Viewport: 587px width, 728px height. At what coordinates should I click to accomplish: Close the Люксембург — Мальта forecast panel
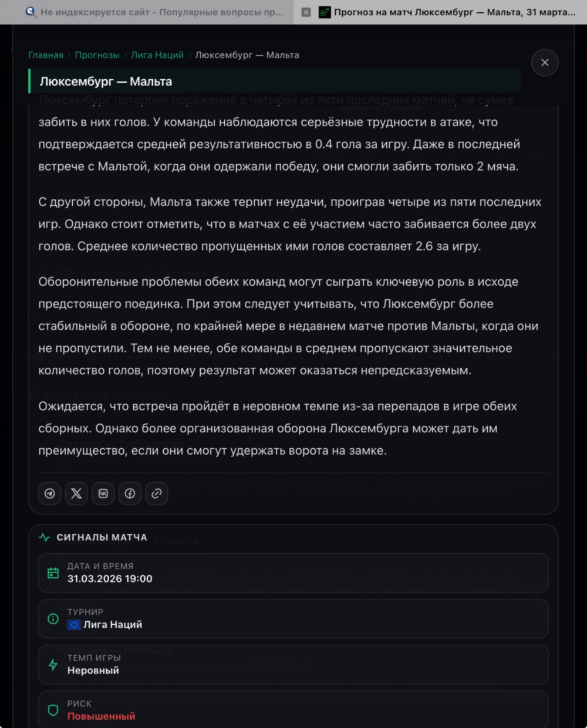point(545,63)
